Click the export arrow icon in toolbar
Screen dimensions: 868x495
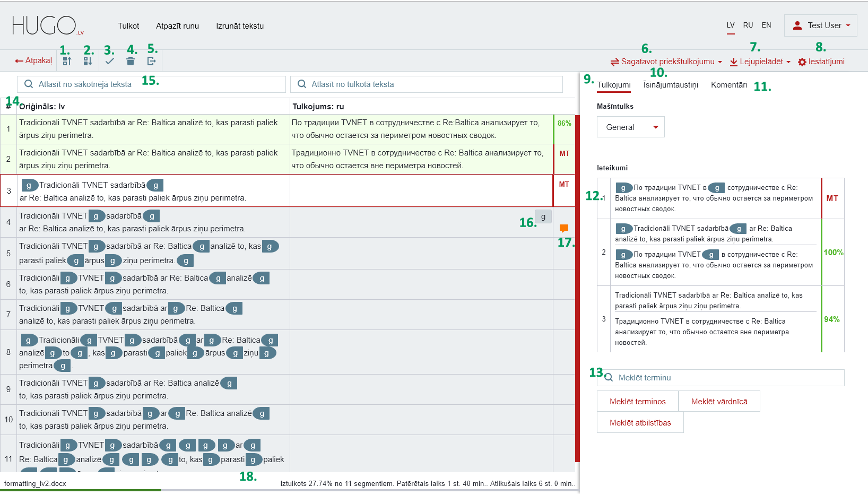(x=152, y=61)
